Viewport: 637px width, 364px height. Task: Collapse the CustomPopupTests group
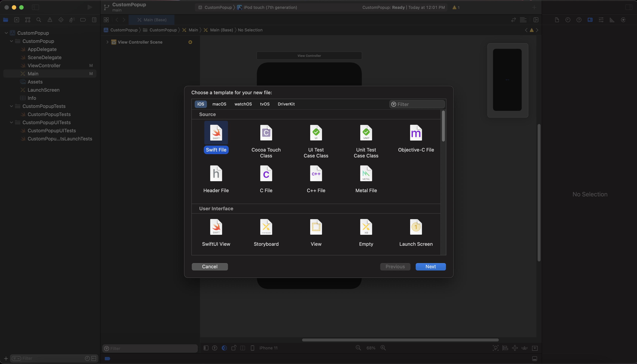(x=11, y=106)
